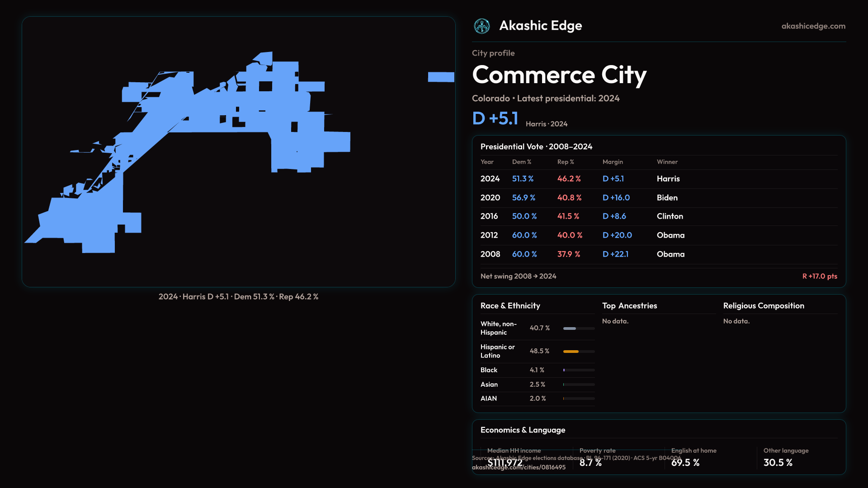
Task: Open the akashicedge.com link in header
Action: 813,26
